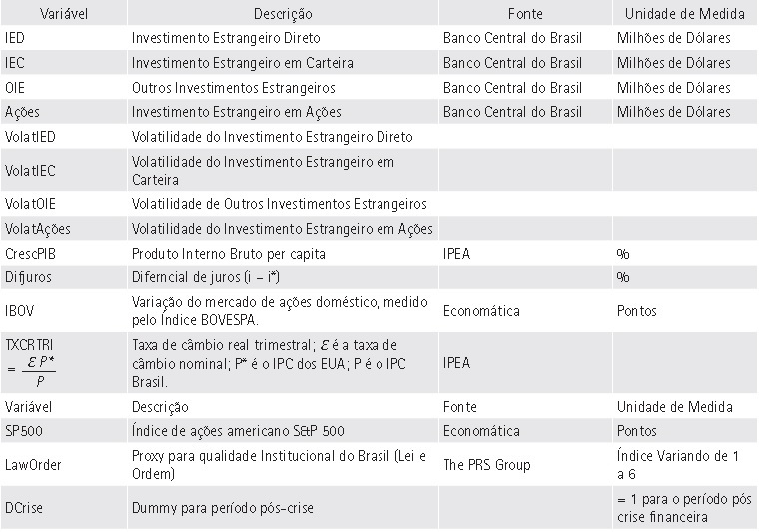The height and width of the screenshot is (532, 760).
Task: Select "The PRS Group" source cell
Action: click(x=487, y=464)
